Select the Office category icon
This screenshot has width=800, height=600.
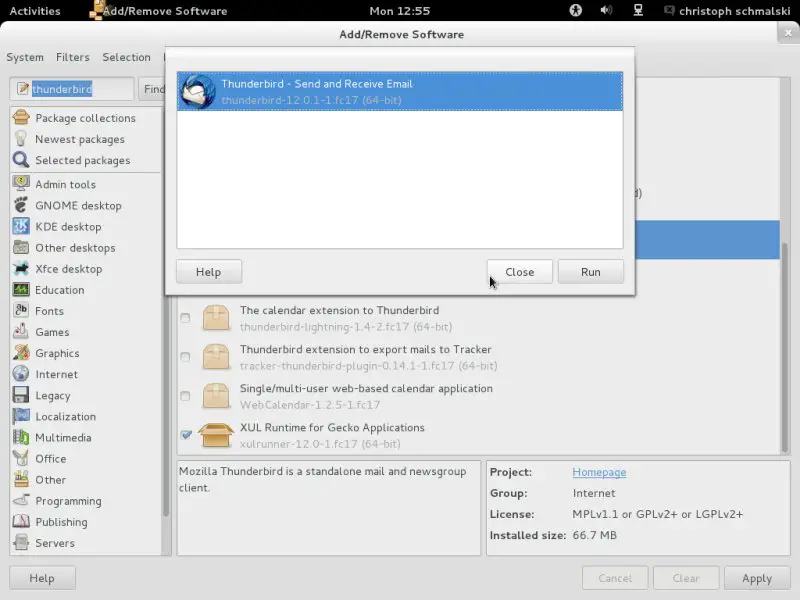click(x=21, y=459)
